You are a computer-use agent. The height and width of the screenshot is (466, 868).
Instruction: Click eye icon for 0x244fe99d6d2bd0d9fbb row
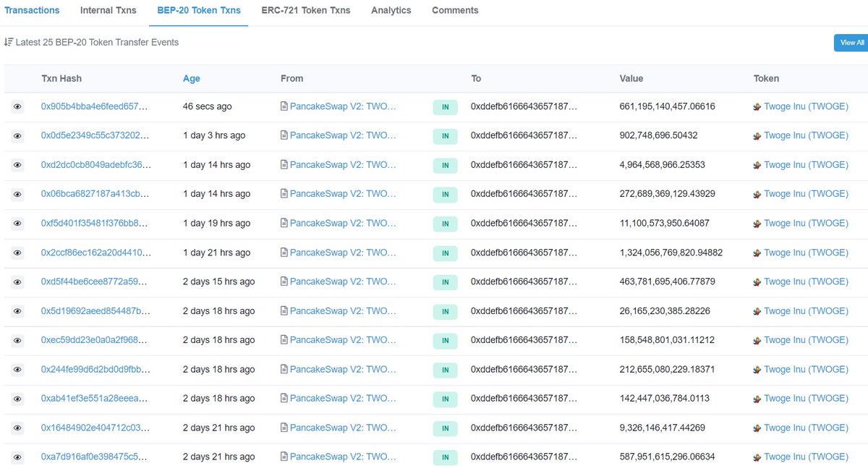pos(18,370)
